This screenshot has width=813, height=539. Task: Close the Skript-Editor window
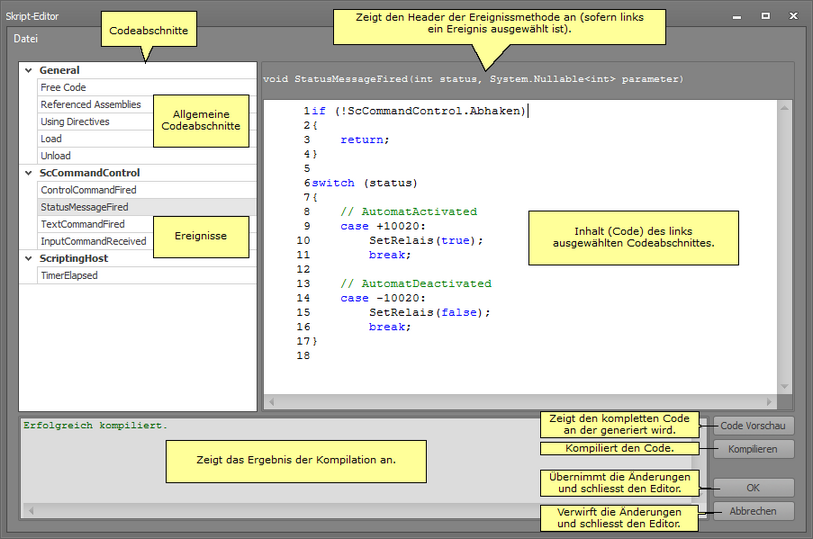793,16
